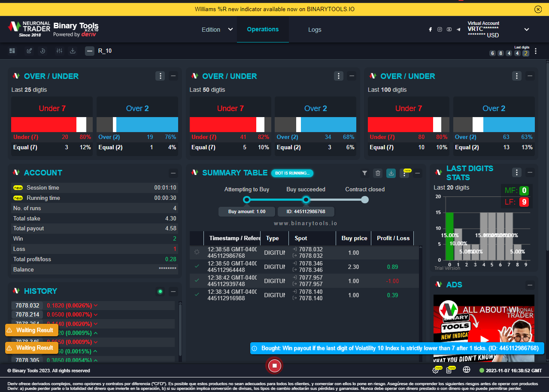549x392 pixels.
Task: Toggle the History live indicator
Action: [x=160, y=292]
